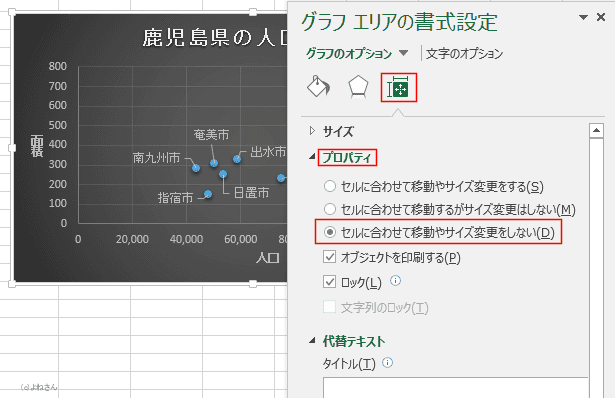
Task: Select the chart title 鹿児島県の人口
Action: [x=215, y=38]
